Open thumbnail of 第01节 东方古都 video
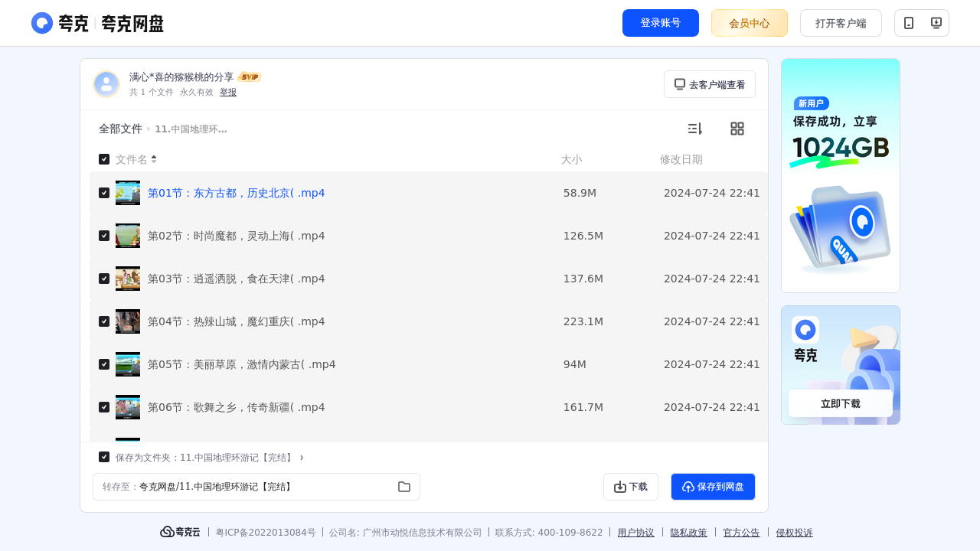Screen dimensions: 980x551 128,193
